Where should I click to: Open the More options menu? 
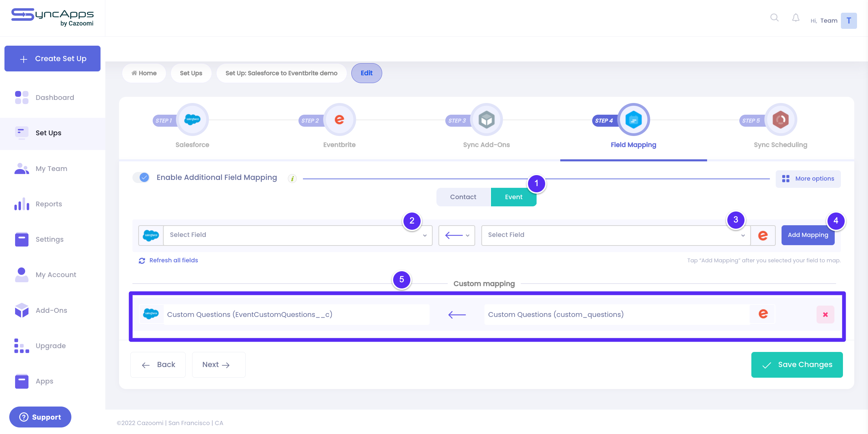808,179
